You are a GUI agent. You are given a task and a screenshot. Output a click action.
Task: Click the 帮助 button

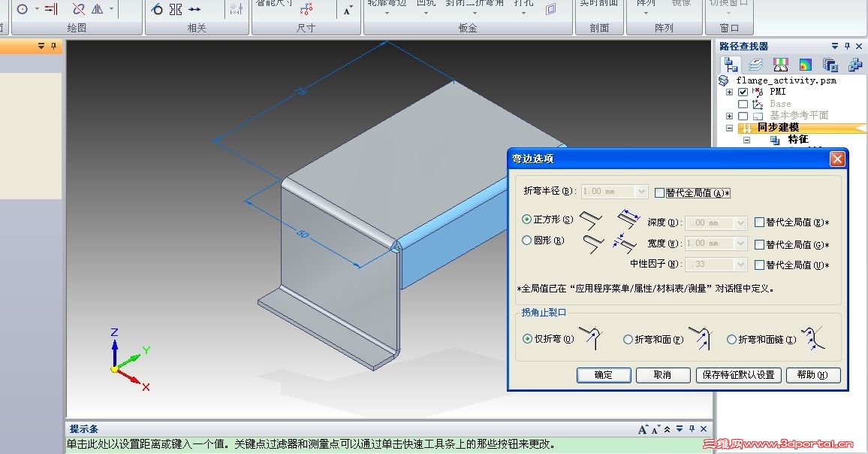(x=812, y=375)
